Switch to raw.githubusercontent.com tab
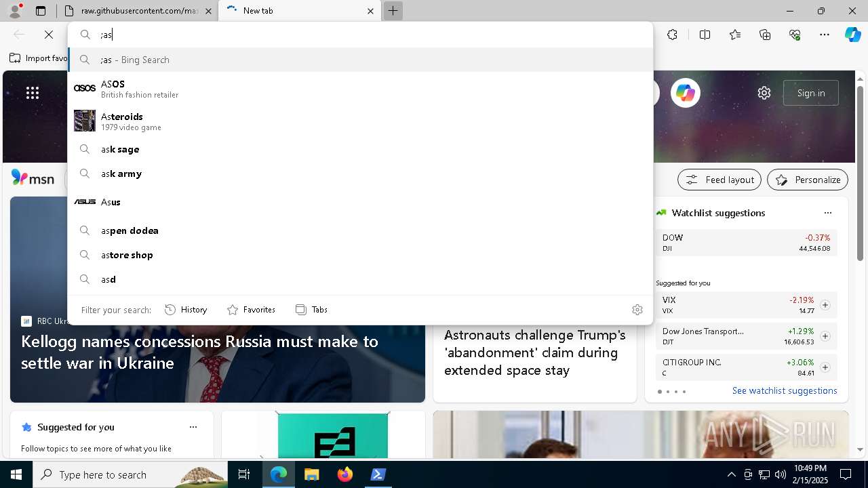 pos(138,11)
